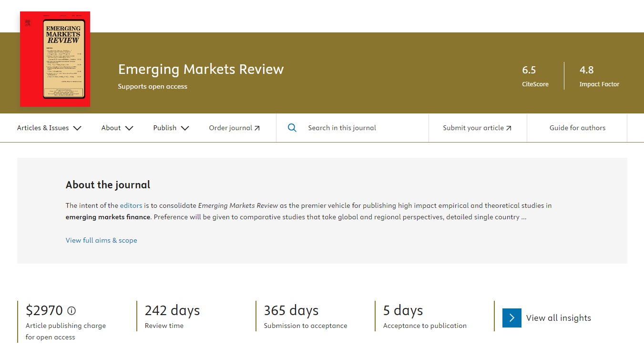Expand the Articles & Issues chevron
644x358 pixels.
click(77, 128)
